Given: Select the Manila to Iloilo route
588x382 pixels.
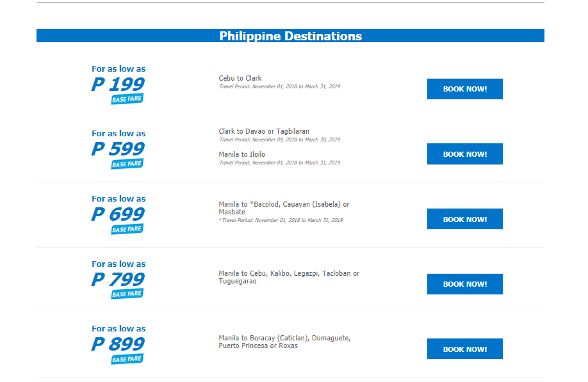Looking at the screenshot, I should tap(242, 154).
